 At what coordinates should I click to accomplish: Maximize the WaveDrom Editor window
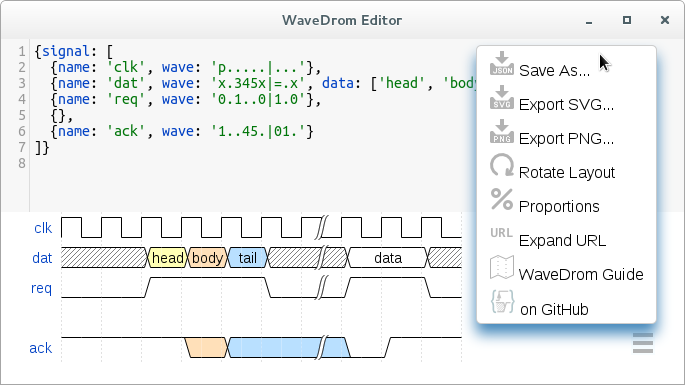627,20
